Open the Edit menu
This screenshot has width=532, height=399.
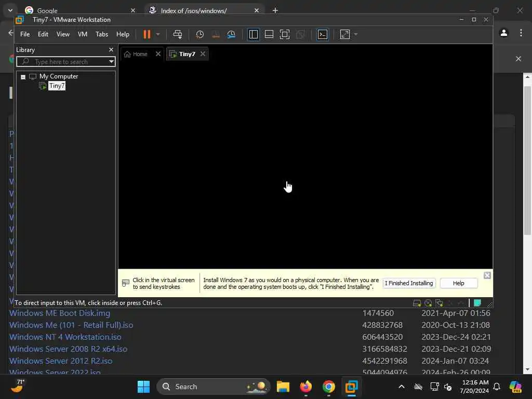click(x=43, y=34)
